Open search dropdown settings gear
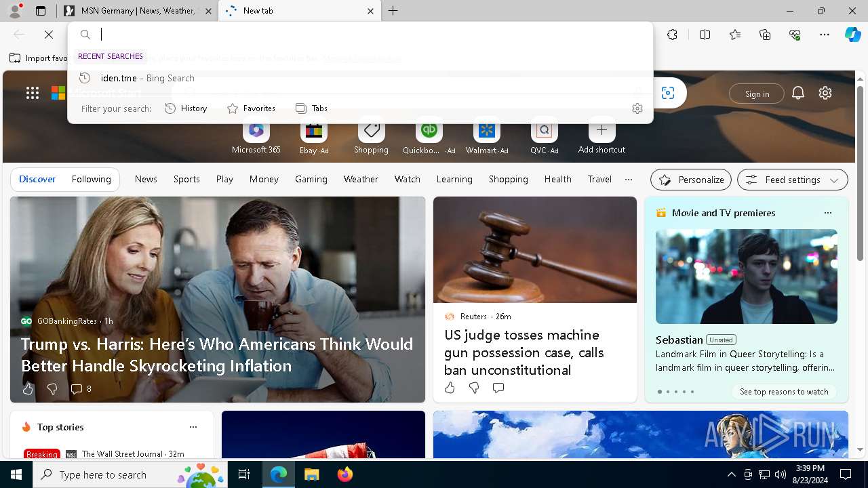 coord(637,108)
